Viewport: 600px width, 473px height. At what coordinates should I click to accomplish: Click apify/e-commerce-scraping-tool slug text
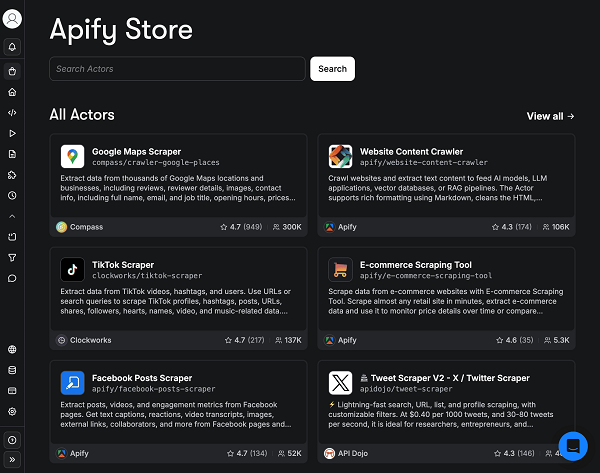[x=426, y=276]
